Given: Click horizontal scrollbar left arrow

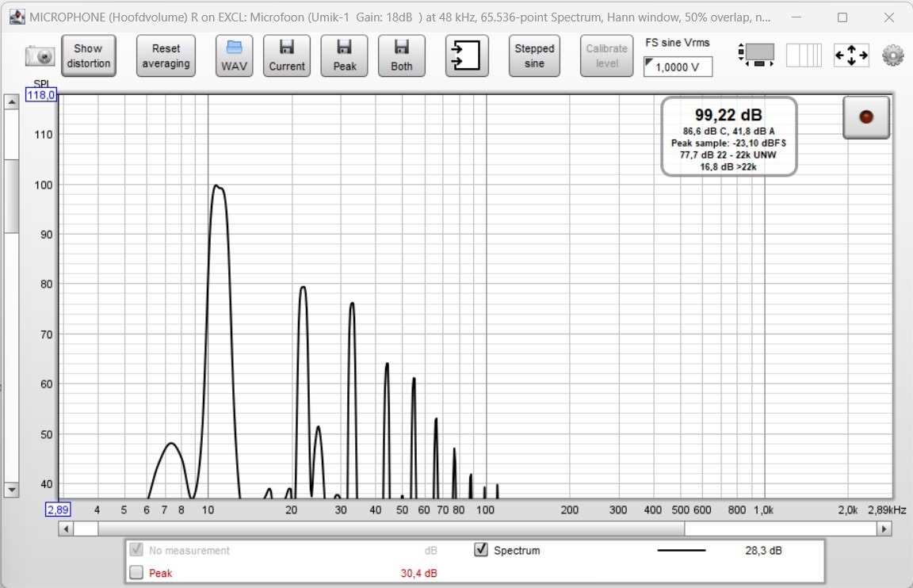Looking at the screenshot, I should [66, 529].
